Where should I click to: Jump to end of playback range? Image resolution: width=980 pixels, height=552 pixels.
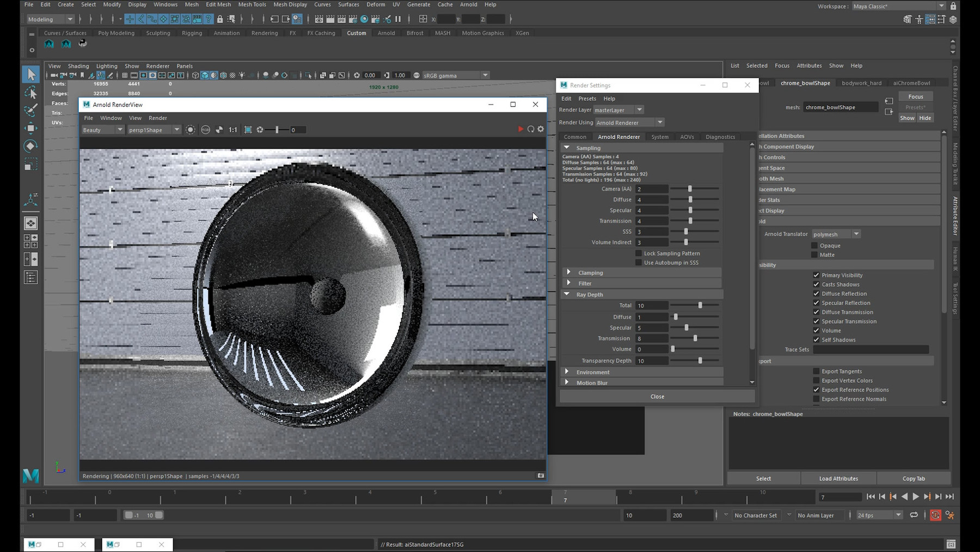(950, 496)
